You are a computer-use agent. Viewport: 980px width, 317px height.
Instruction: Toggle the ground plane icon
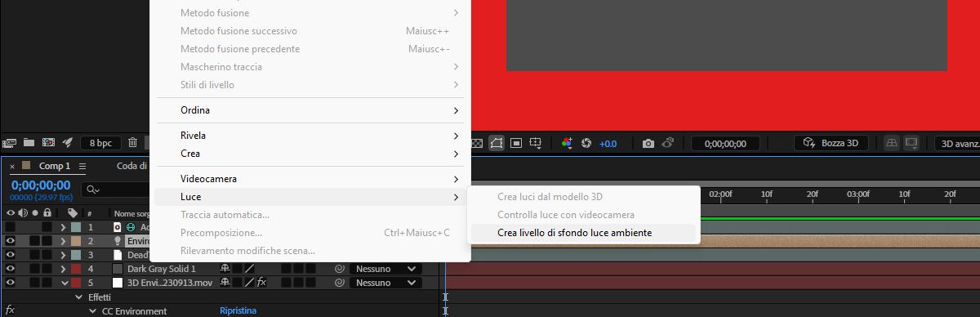(892, 143)
